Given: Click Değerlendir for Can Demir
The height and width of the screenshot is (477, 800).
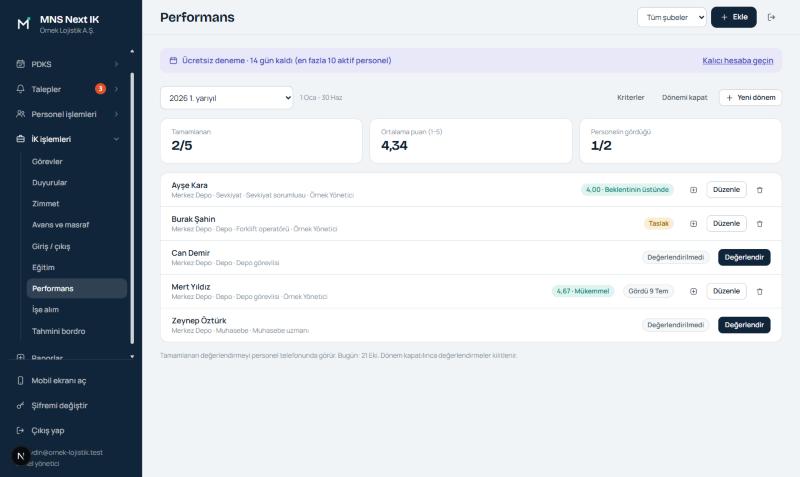Looking at the screenshot, I should [x=744, y=258].
